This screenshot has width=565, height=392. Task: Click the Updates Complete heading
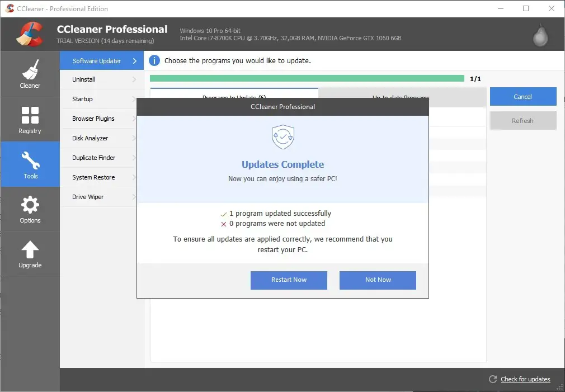[x=283, y=164]
